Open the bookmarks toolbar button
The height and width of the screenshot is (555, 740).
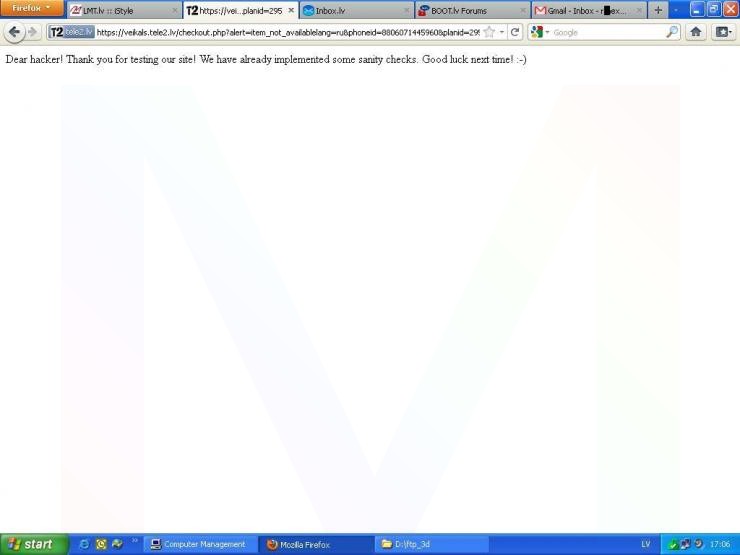723,32
